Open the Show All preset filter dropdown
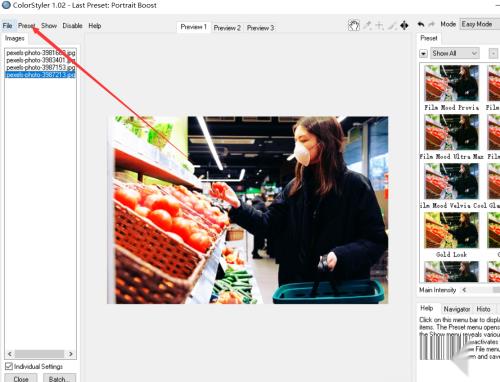 point(455,53)
